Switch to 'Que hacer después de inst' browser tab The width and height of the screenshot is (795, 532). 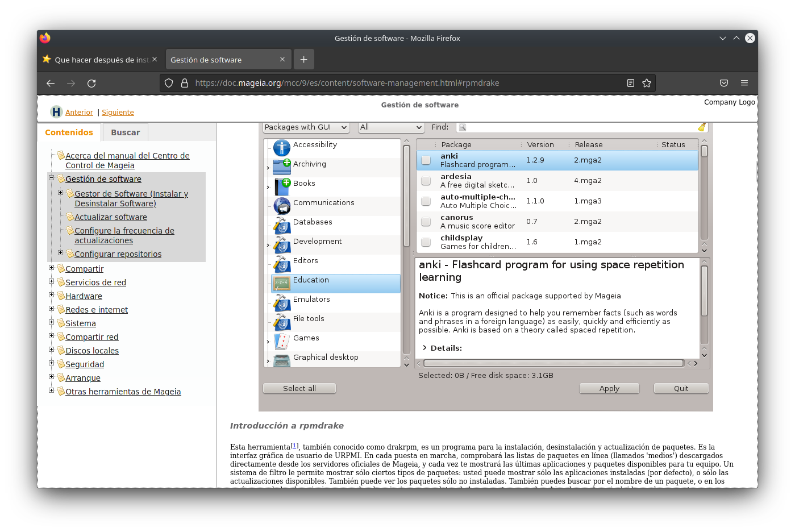[x=100, y=59]
